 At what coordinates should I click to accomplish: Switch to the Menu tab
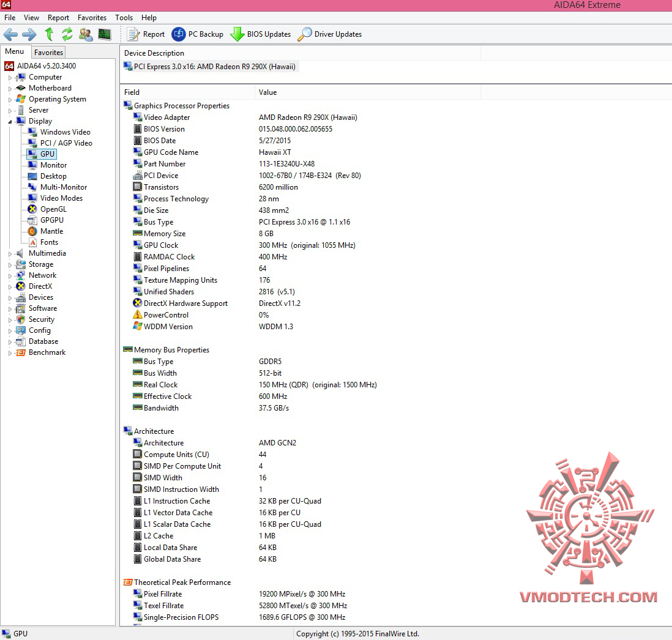(15, 51)
